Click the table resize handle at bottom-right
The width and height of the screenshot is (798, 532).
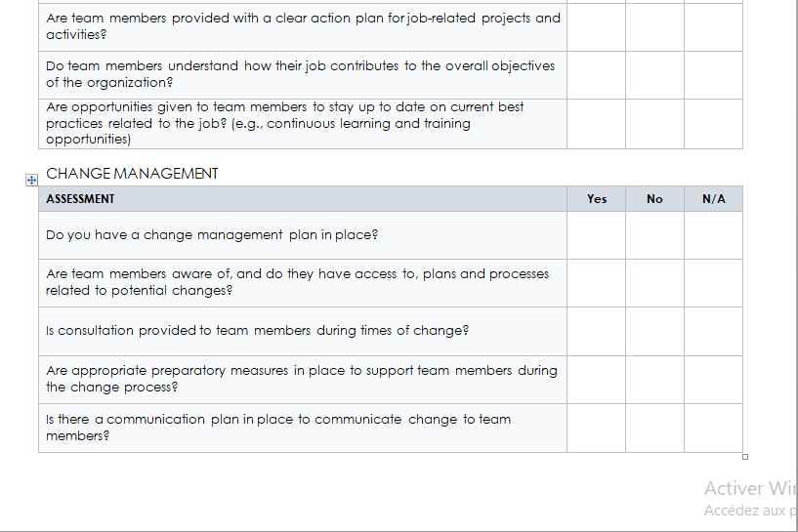click(745, 457)
